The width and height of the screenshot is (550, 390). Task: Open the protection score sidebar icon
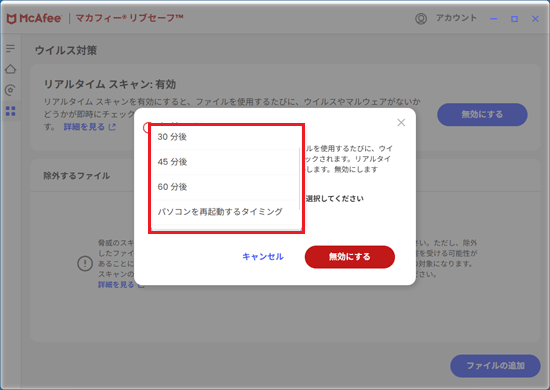(11, 90)
